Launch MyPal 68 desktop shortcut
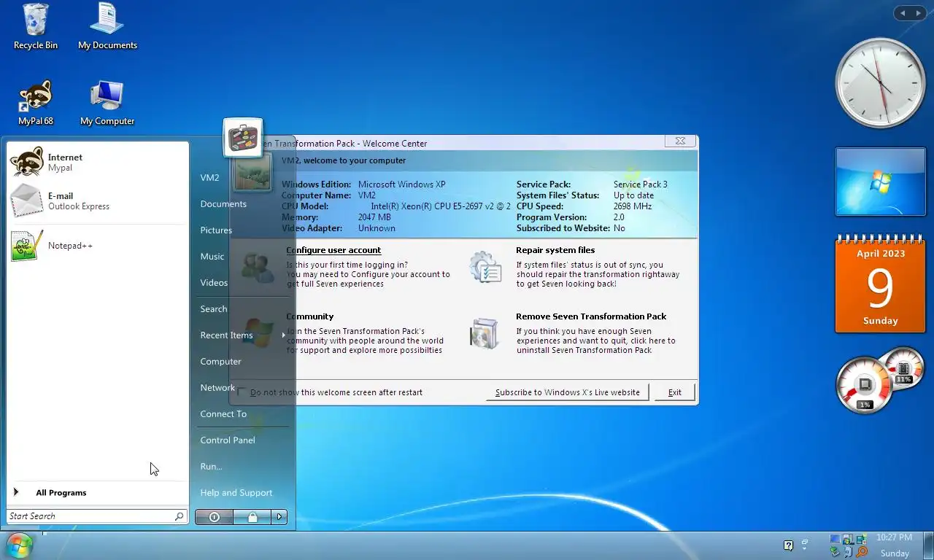Viewport: 934px width, 560px height. 35,103
